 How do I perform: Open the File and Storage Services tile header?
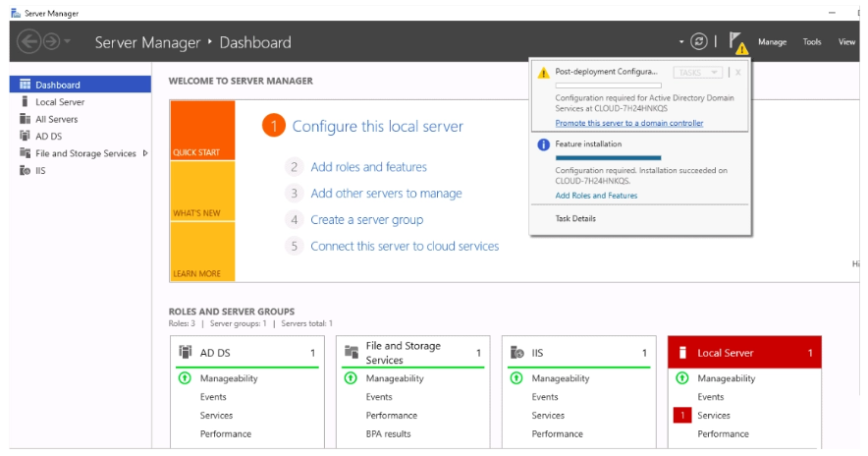point(413,353)
